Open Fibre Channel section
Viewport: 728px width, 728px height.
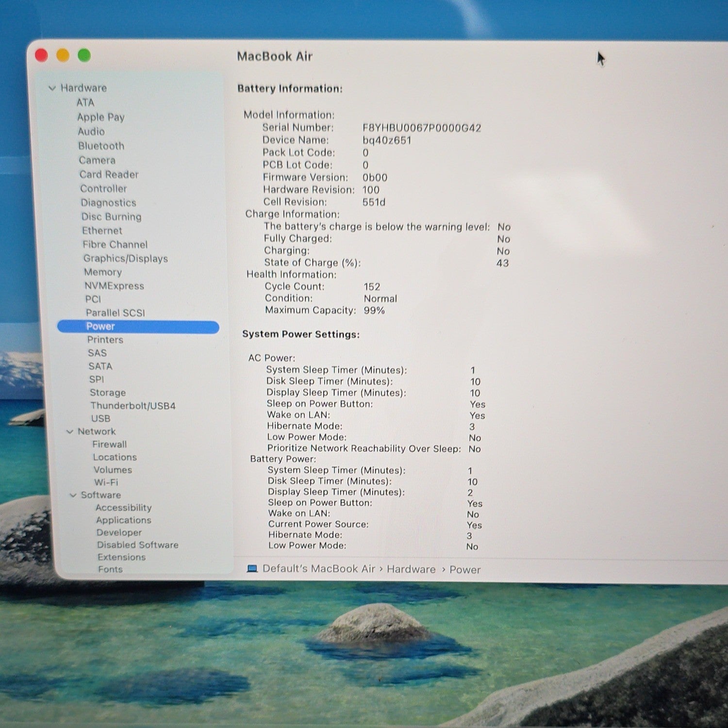coord(115,245)
